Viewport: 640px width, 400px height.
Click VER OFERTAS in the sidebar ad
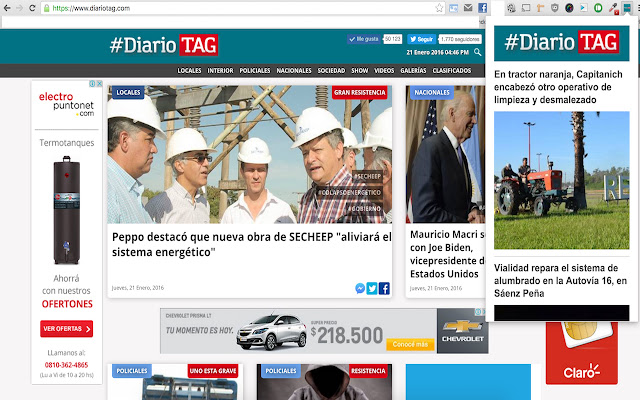pos(67,329)
